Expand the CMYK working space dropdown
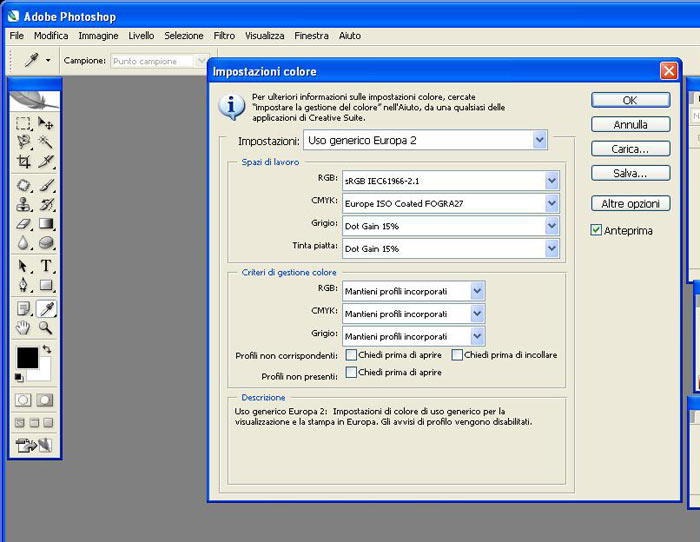Viewport: 700px width, 542px height. tap(551, 203)
